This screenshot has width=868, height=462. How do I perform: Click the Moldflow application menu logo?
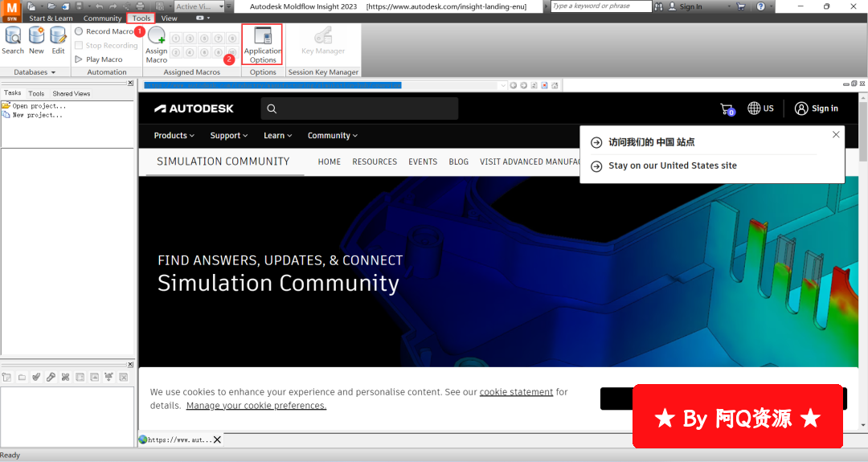[11, 10]
